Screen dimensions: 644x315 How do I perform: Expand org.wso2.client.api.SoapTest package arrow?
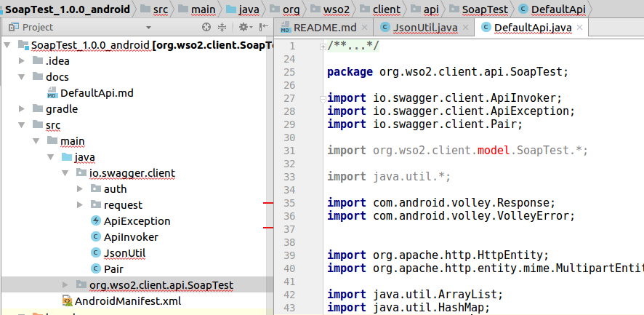(65, 285)
